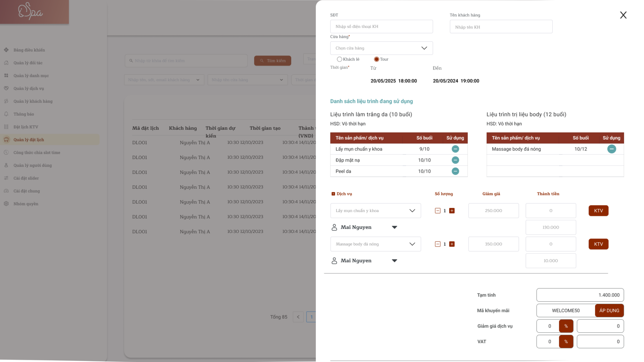Toggle percent button for Giảm giá dịch vụ
The width and height of the screenshot is (644, 362).
[566, 326]
